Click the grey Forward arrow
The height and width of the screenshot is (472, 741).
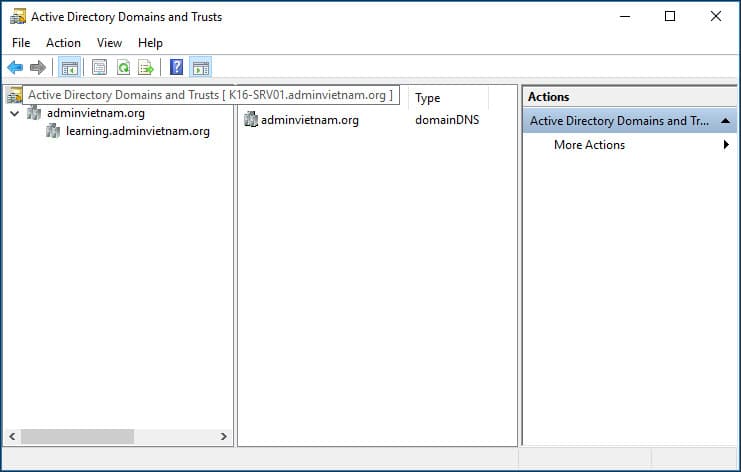point(38,68)
